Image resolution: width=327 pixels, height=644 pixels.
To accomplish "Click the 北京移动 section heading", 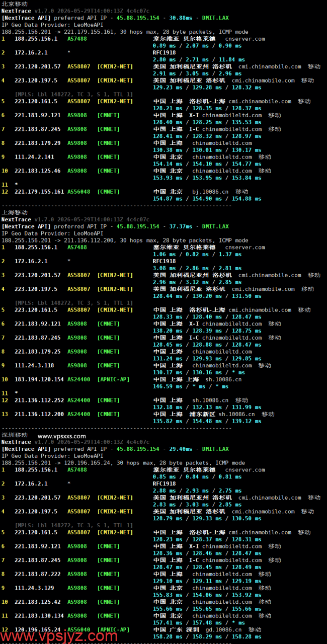I will [15, 4].
